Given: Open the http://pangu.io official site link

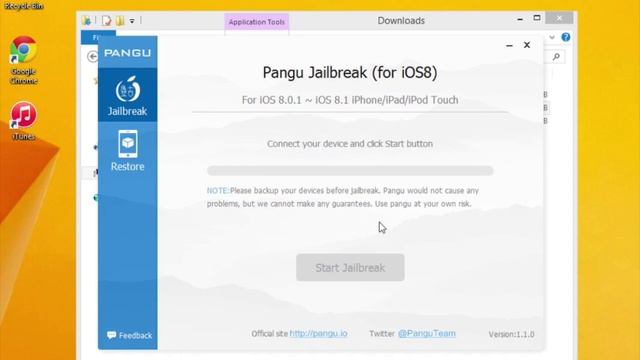Looking at the screenshot, I should click(318, 333).
